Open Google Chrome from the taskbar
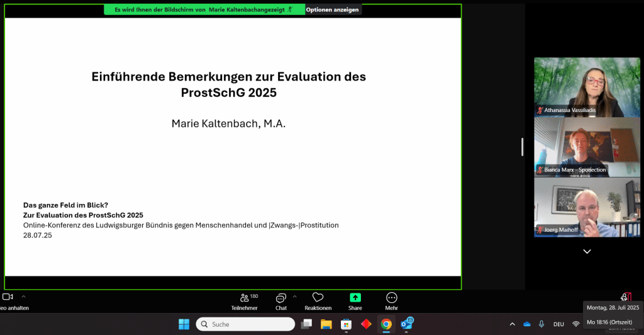644x335 pixels. click(386, 324)
